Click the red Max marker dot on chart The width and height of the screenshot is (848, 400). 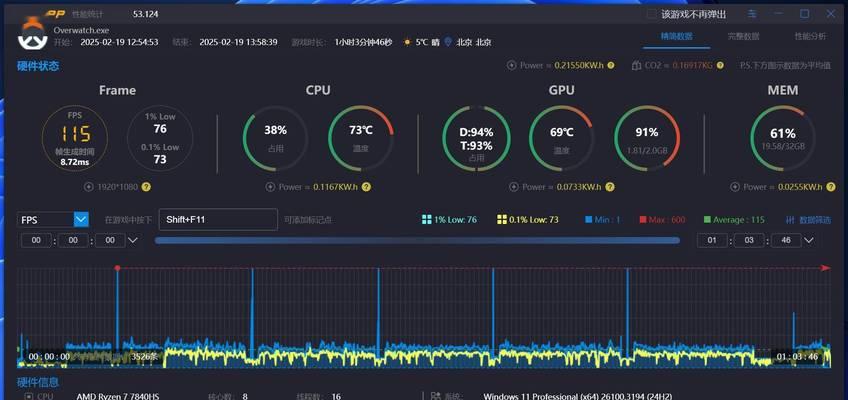click(117, 268)
